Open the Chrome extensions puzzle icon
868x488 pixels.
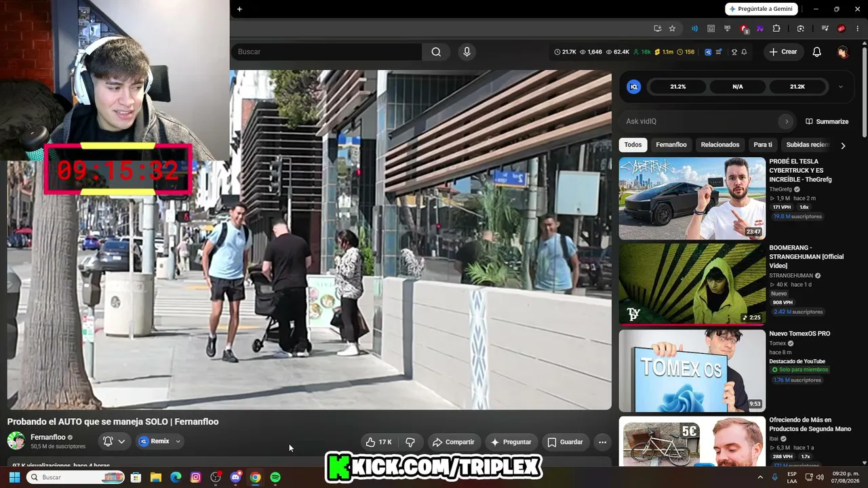(x=776, y=28)
